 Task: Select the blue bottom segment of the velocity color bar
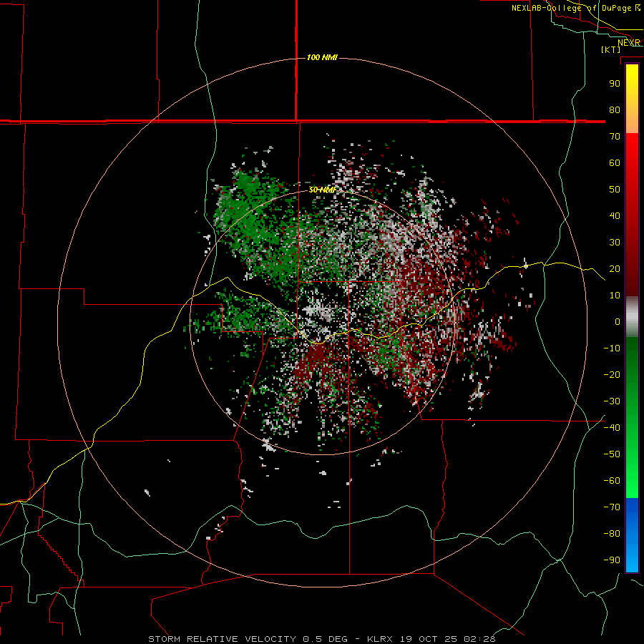point(632,535)
